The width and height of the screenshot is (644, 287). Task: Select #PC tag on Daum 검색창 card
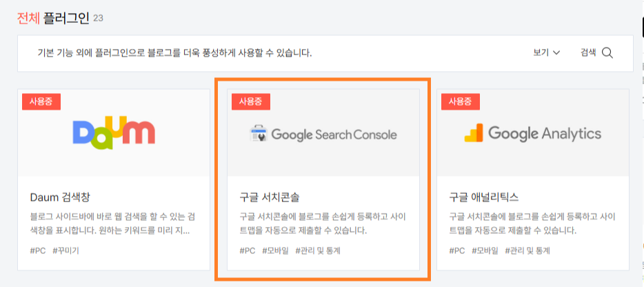(x=38, y=250)
